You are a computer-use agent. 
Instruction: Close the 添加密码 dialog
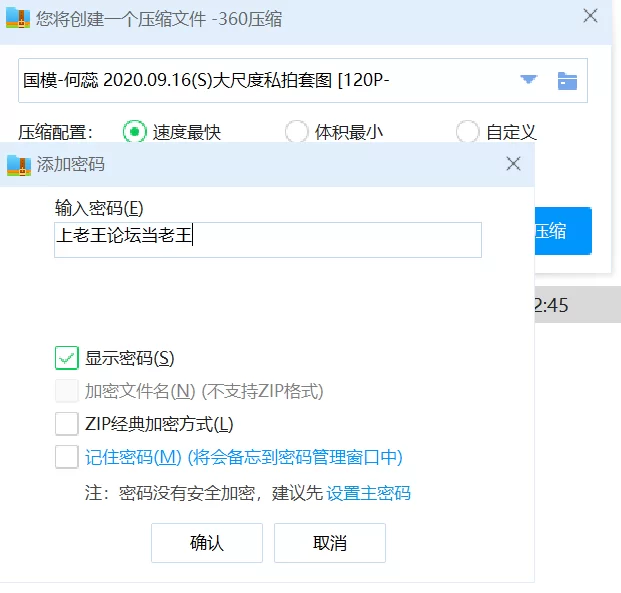point(513,164)
